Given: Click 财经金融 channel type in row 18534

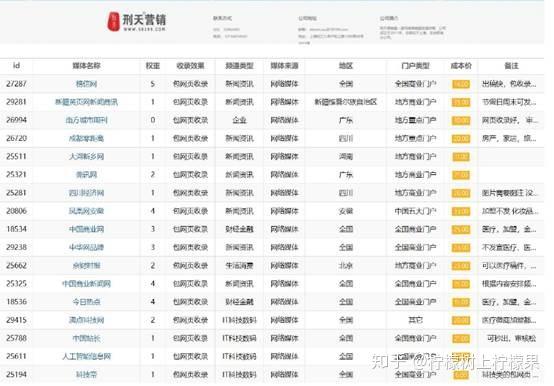Looking at the screenshot, I should (x=240, y=229).
